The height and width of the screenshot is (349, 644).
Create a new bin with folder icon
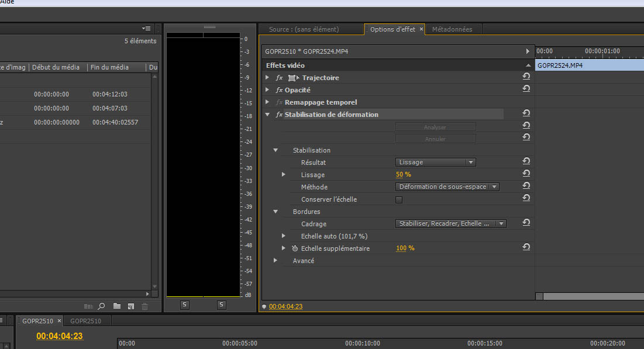coord(117,306)
